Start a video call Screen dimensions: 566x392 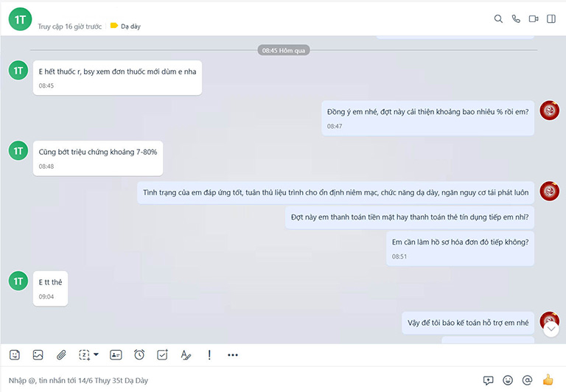[x=534, y=18]
